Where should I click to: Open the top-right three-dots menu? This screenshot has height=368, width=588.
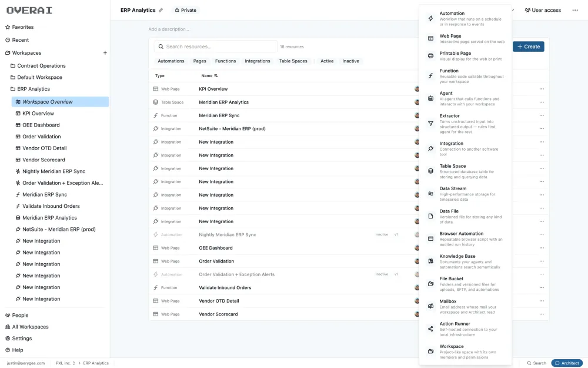[x=575, y=10]
